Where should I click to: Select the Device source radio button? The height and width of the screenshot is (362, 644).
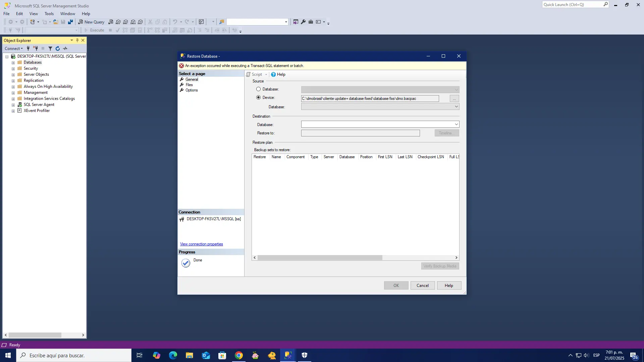click(258, 98)
